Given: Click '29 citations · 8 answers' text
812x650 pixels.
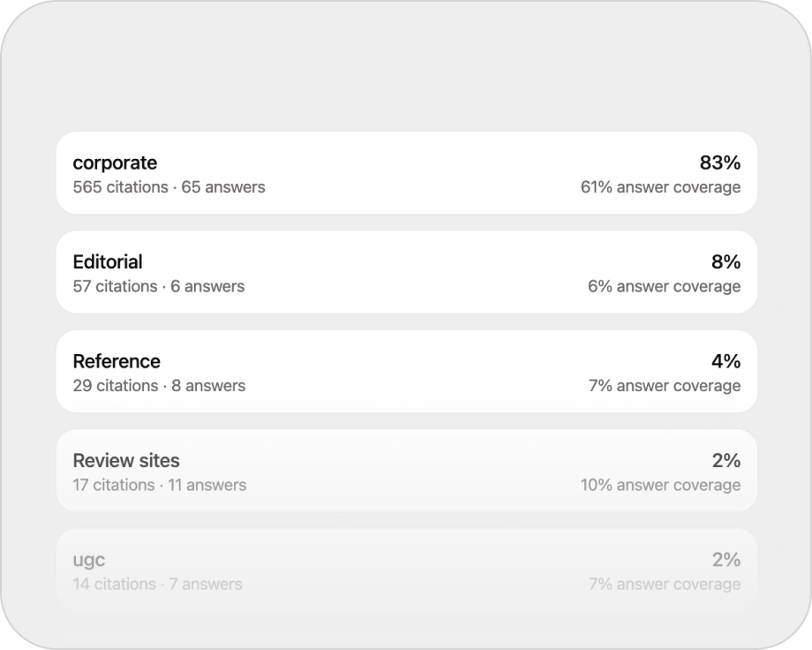Looking at the screenshot, I should [159, 386].
